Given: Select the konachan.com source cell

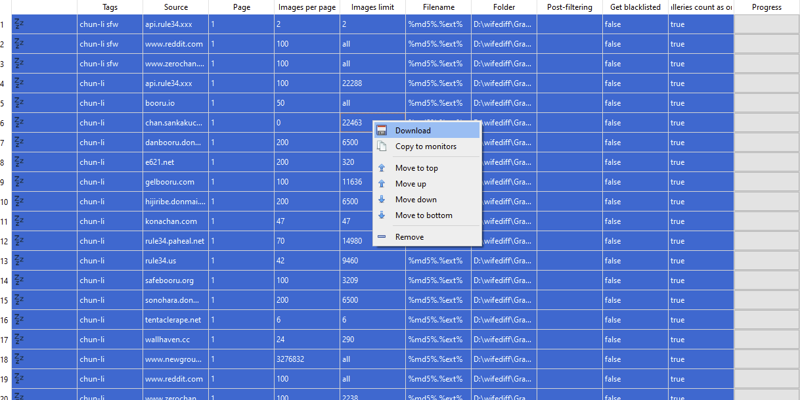Looking at the screenshot, I should [x=176, y=221].
